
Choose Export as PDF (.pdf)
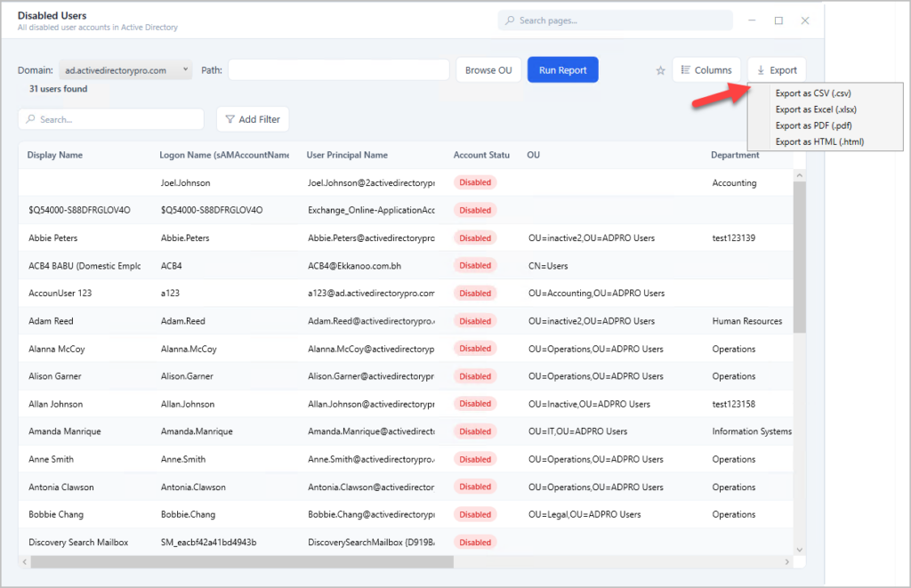tap(813, 125)
